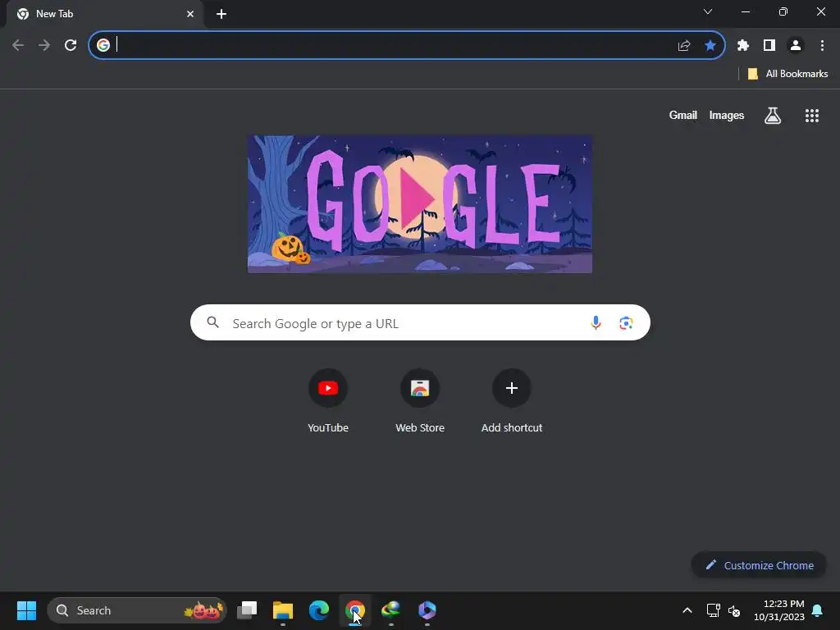840x630 pixels.
Task: Close the New Tab tab
Action: coord(190,14)
